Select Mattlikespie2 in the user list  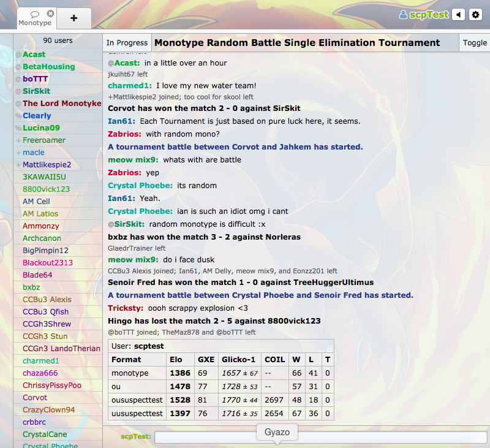point(58,164)
